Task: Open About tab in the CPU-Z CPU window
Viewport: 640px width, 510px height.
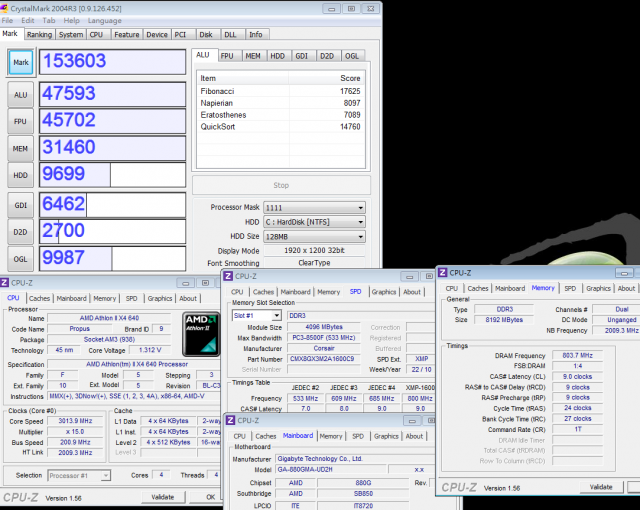Action: (188, 299)
